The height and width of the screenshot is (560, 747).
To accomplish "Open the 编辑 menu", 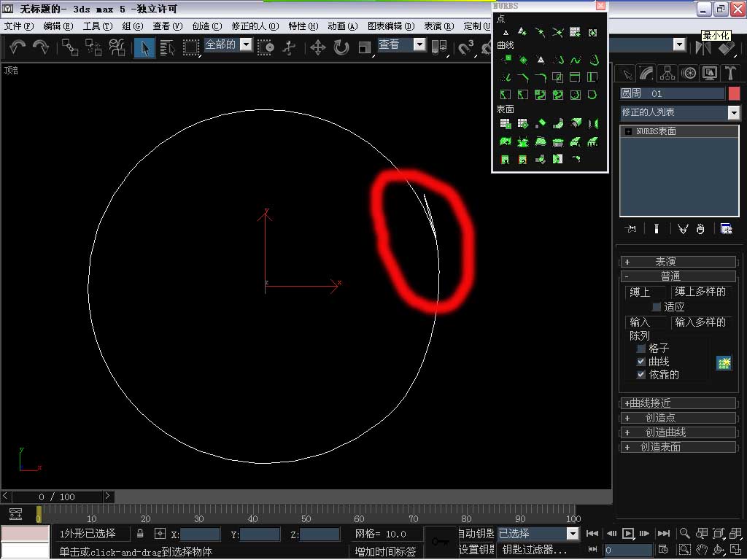I will (58, 26).
